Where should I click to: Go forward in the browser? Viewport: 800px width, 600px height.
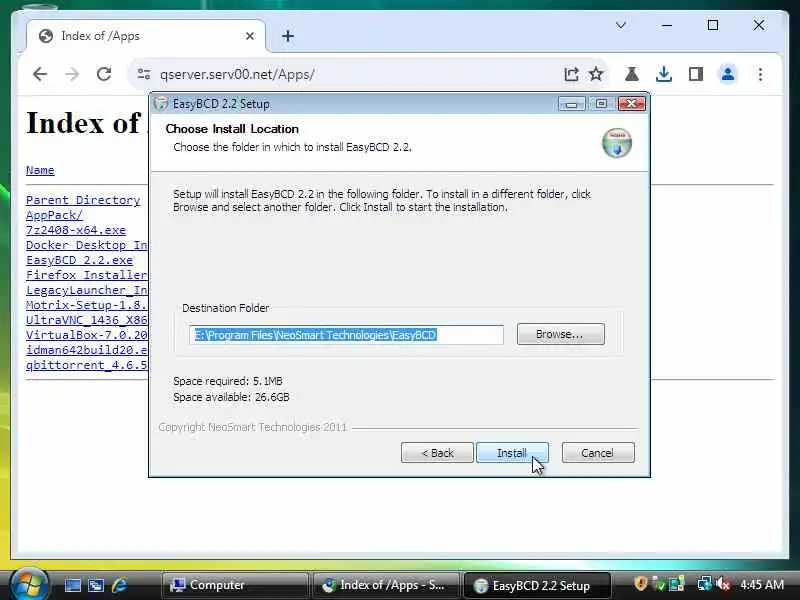[x=72, y=74]
